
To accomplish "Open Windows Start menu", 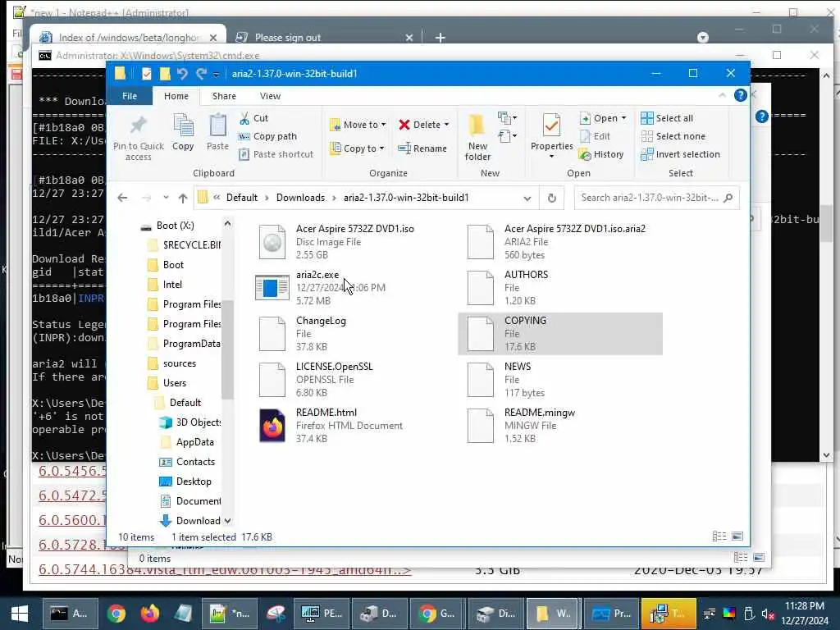I will (x=20, y=614).
